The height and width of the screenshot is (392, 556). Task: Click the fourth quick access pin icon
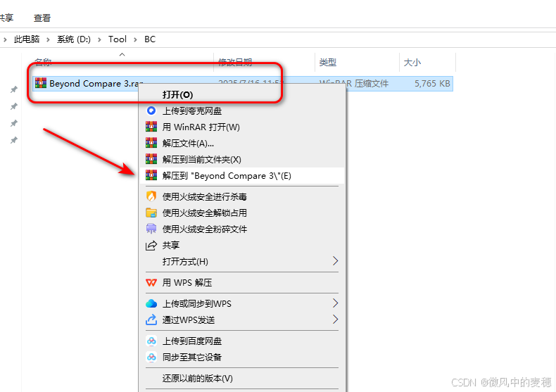tap(14, 140)
